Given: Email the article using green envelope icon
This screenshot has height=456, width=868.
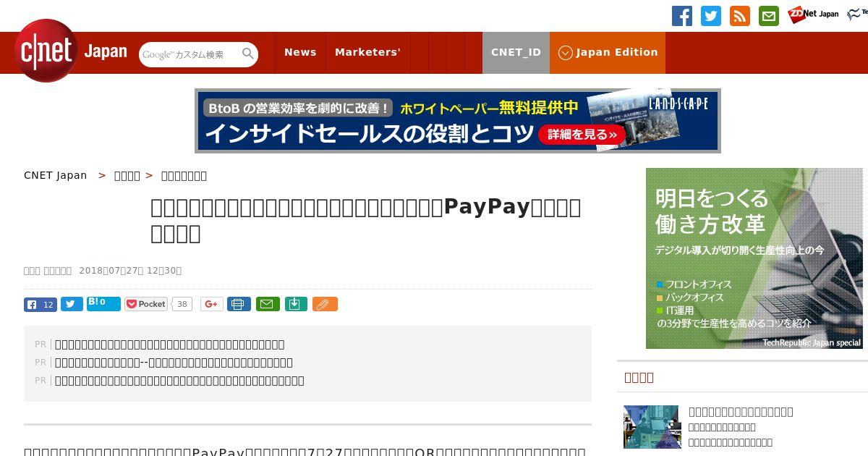Looking at the screenshot, I should coord(267,305).
